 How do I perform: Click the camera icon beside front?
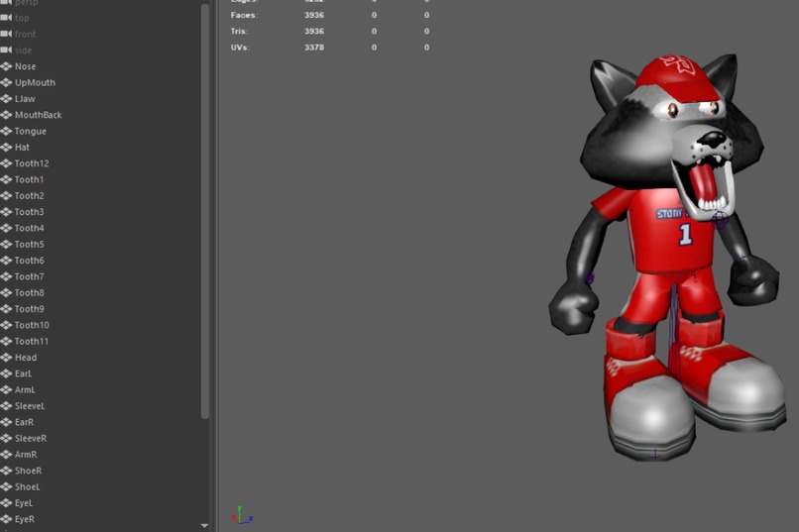pos(6,34)
